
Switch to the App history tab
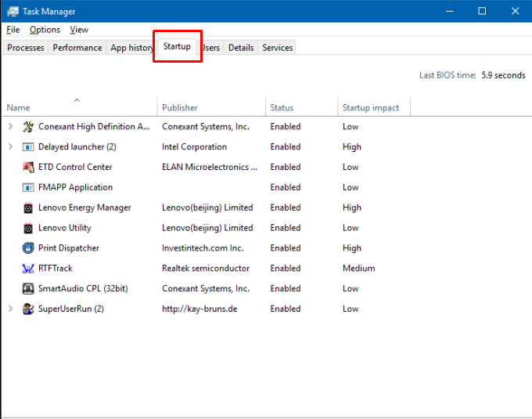point(131,48)
